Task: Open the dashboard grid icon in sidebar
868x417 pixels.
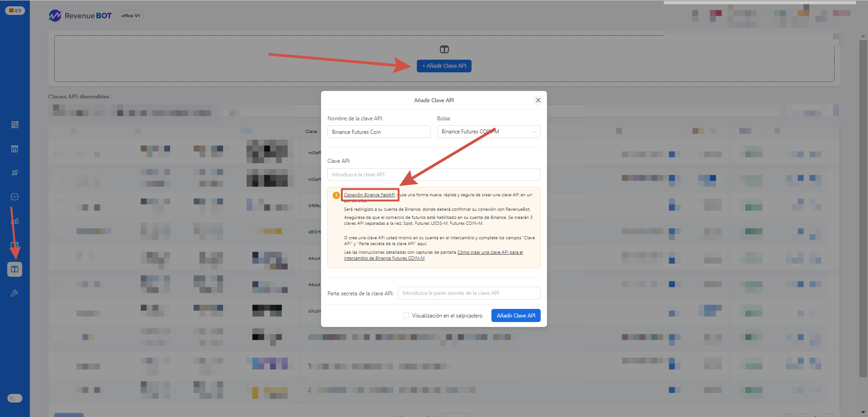Action: [15, 124]
